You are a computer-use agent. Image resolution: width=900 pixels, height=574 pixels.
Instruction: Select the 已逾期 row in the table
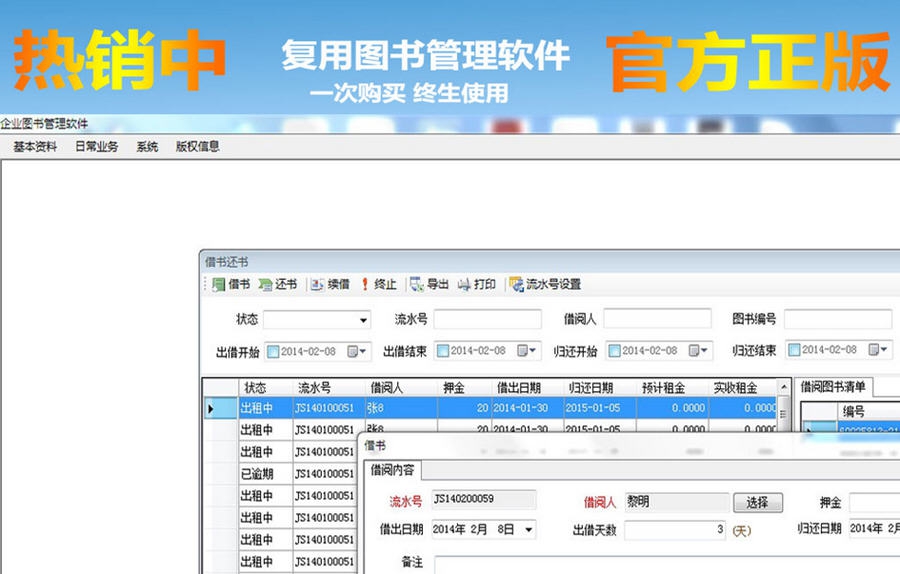(265, 474)
